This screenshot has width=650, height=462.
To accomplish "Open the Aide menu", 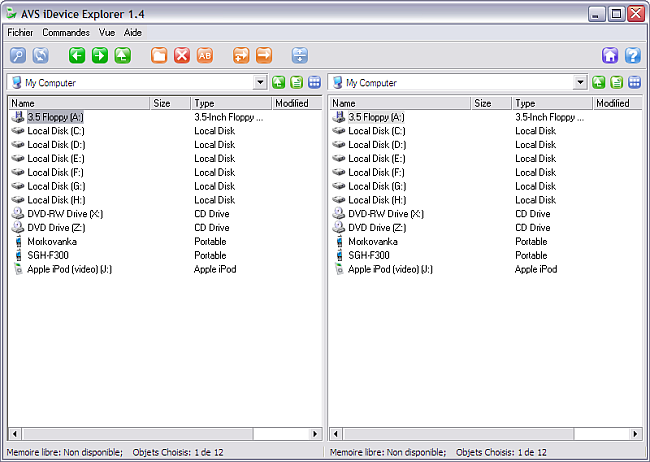I will [x=133, y=32].
